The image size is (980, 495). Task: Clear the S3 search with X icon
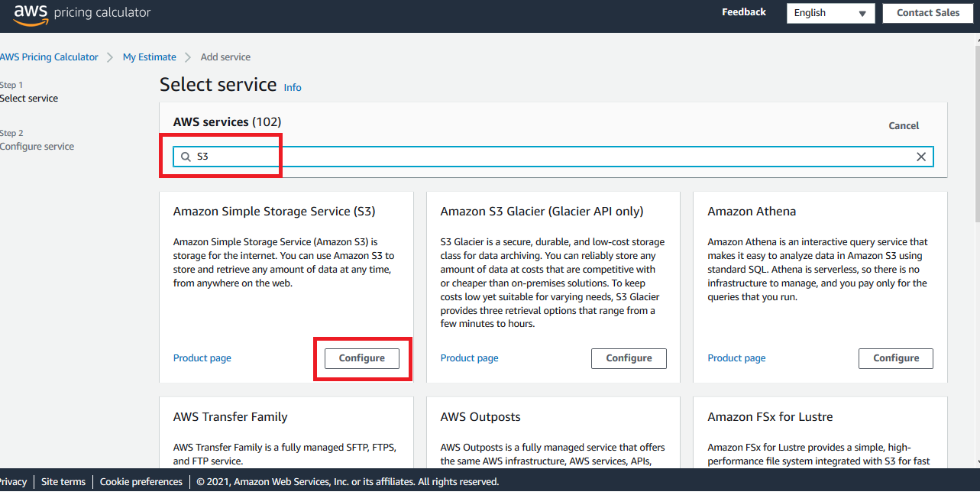(x=921, y=157)
